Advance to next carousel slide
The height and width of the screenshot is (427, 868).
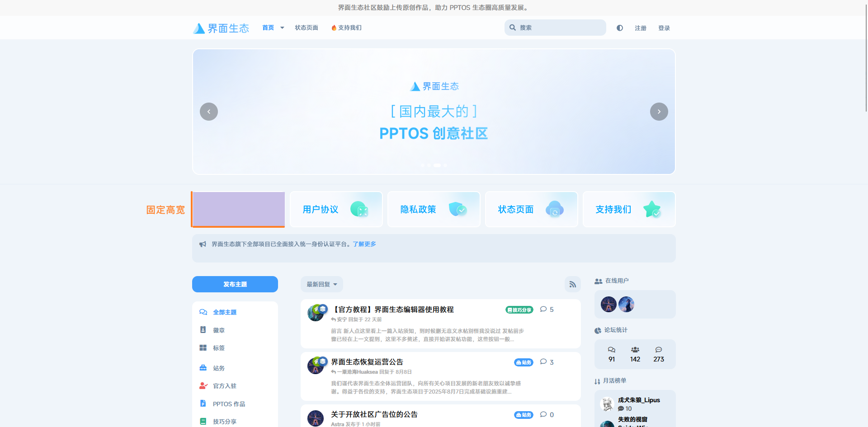click(659, 112)
